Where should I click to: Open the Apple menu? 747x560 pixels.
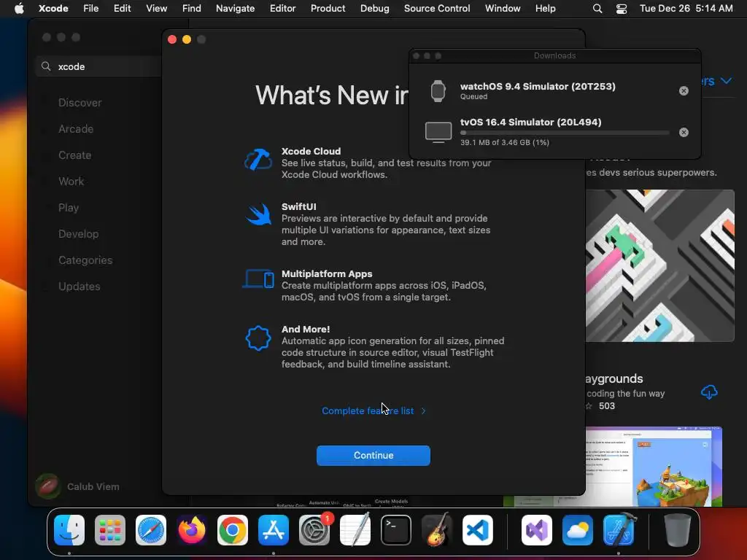coord(19,8)
